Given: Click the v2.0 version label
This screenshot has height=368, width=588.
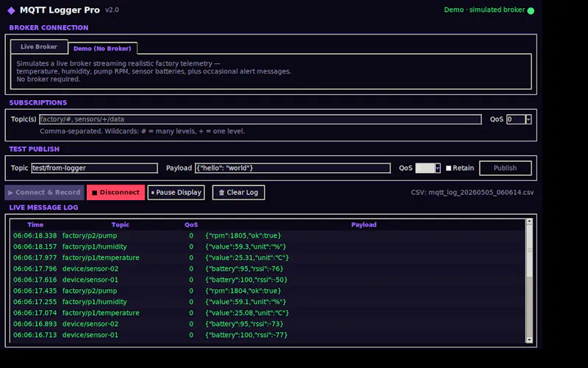Looking at the screenshot, I should click(112, 10).
